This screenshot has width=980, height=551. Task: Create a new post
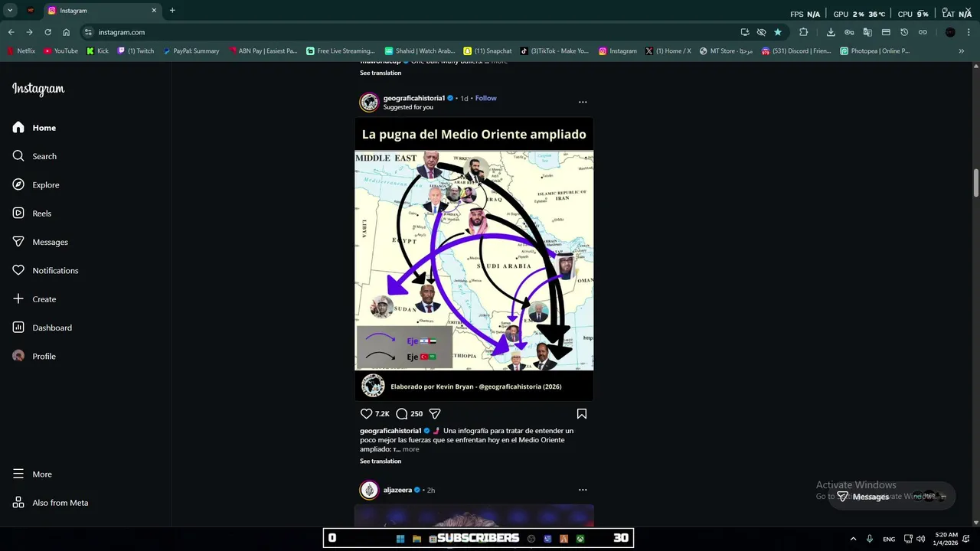[34, 299]
